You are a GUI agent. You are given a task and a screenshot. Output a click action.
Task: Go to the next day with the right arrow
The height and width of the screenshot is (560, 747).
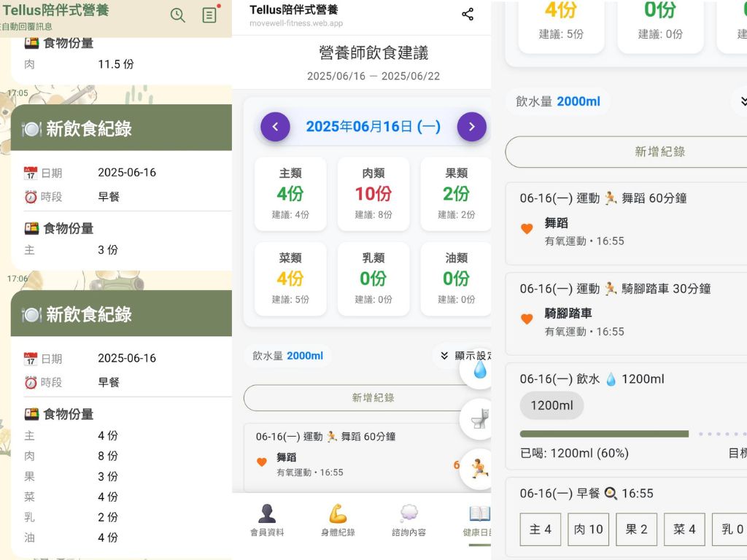point(472,127)
